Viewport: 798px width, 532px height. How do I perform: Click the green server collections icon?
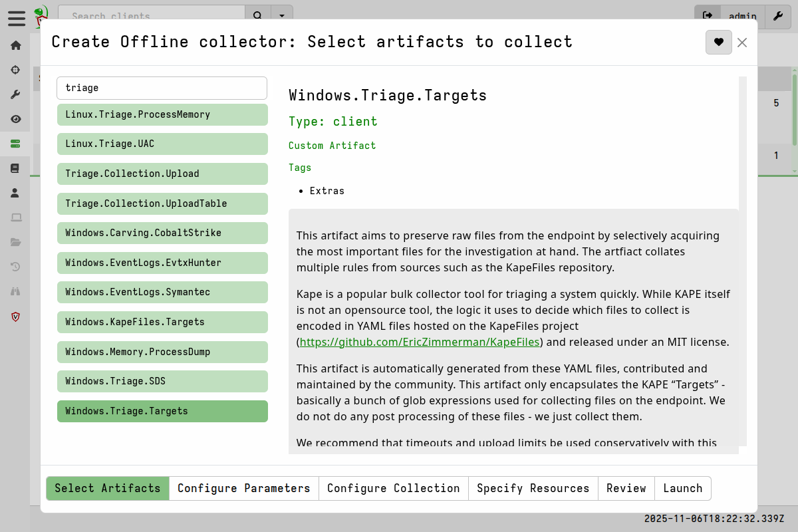[15, 143]
